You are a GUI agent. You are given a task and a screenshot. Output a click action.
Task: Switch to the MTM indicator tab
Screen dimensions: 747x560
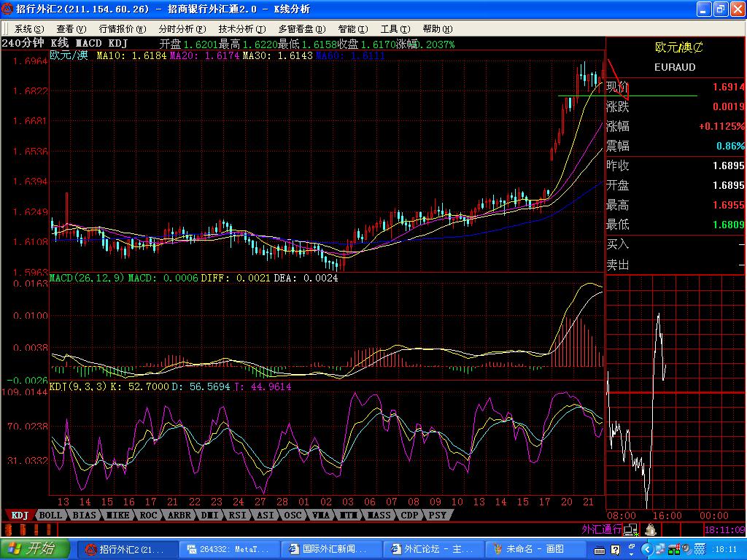[x=348, y=516]
